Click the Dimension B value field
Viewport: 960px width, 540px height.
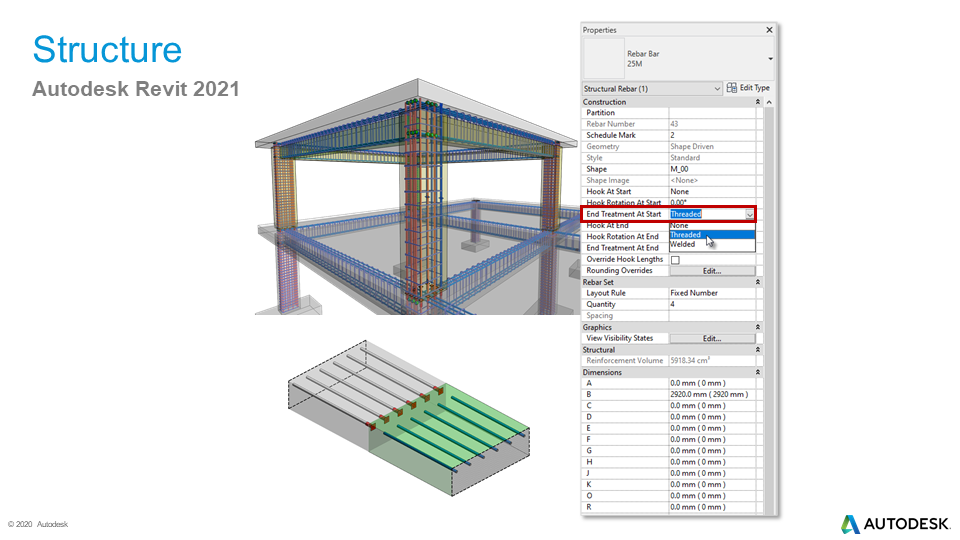[x=711, y=395]
